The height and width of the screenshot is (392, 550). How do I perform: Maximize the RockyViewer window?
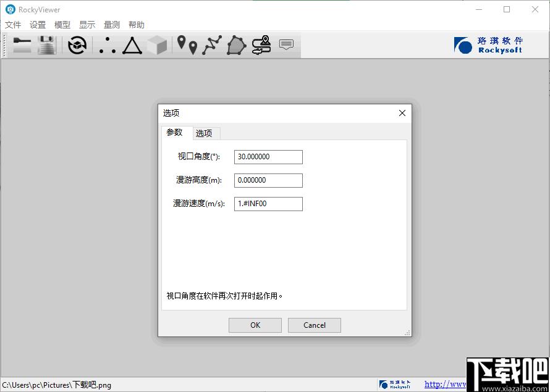pos(507,9)
